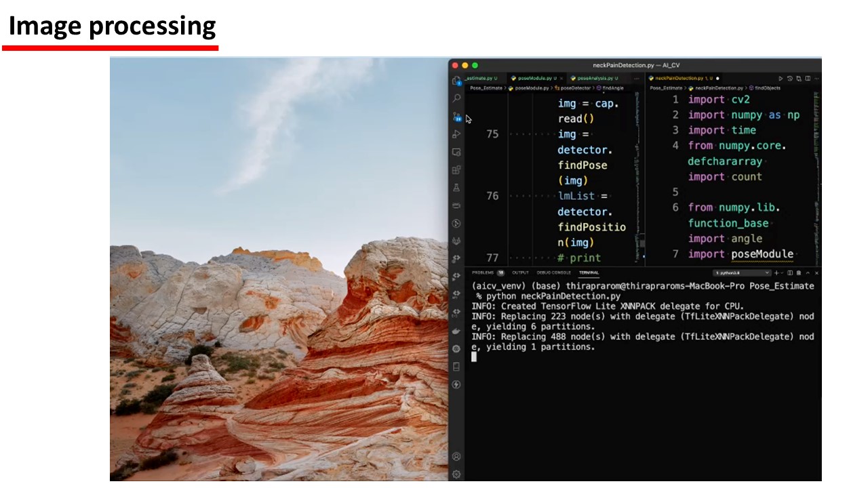Image resolution: width=868 pixels, height=488 pixels.
Task: Run the Python file with play icon
Action: click(x=781, y=79)
